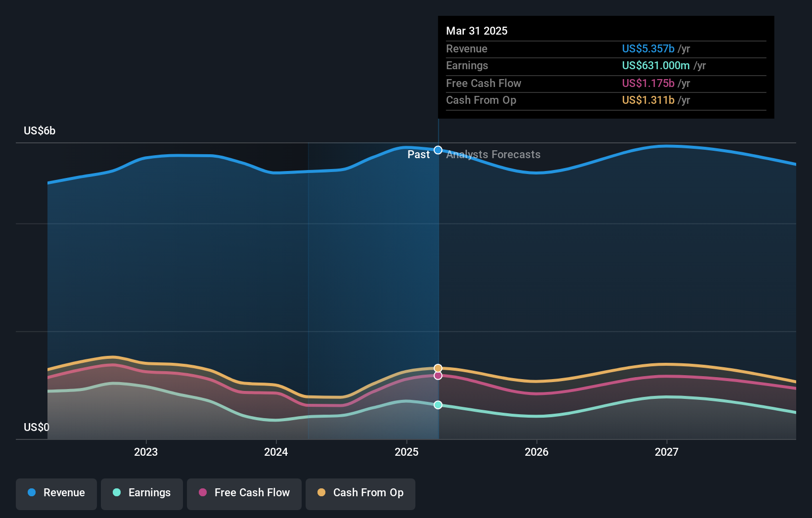Select the 2024 x-axis label
This screenshot has width=812, height=518.
pos(276,452)
